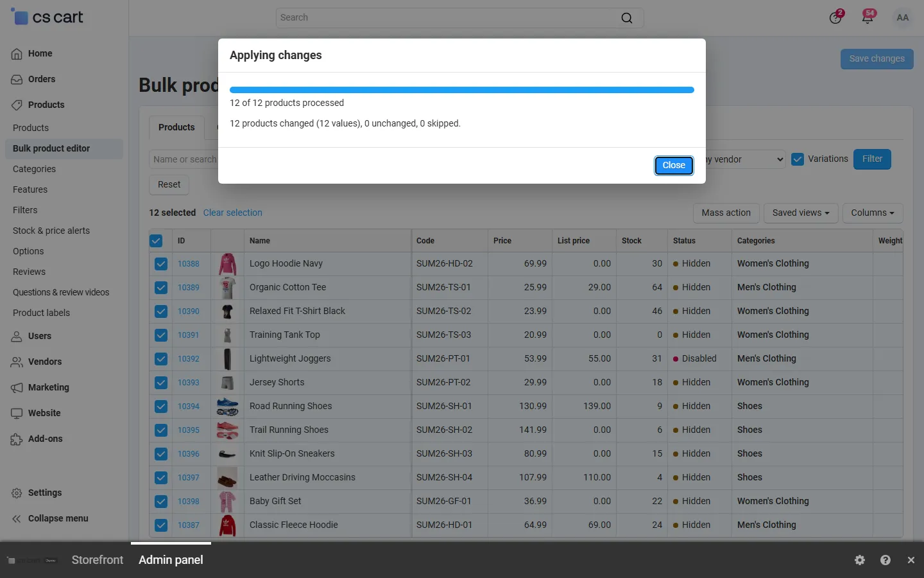Open product ID 10394 link
This screenshot has height=578, width=924.
pyautogui.click(x=189, y=407)
